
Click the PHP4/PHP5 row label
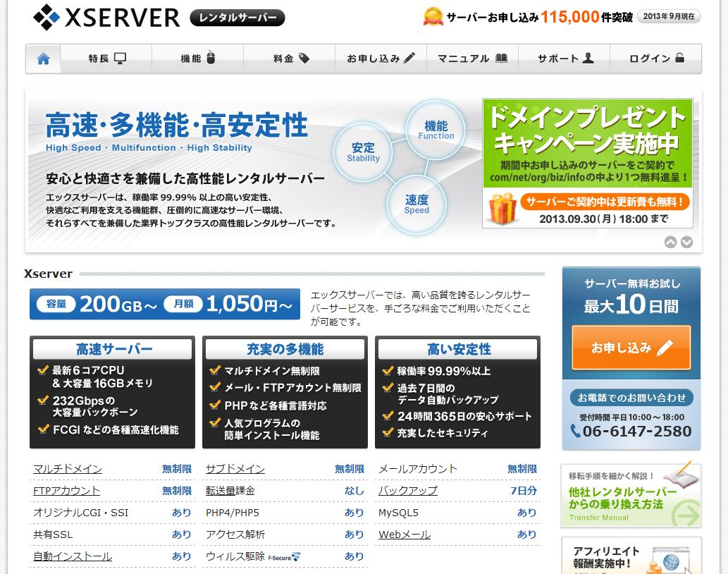(233, 513)
